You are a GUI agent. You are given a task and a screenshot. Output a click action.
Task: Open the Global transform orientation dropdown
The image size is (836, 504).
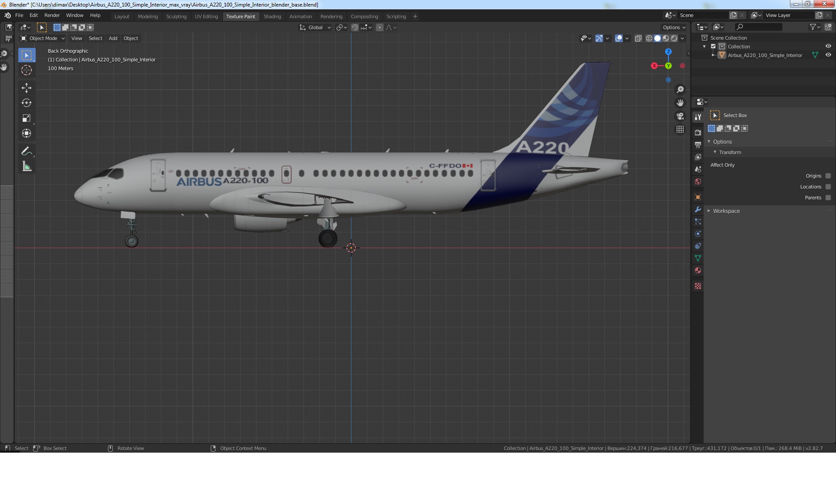click(x=315, y=27)
